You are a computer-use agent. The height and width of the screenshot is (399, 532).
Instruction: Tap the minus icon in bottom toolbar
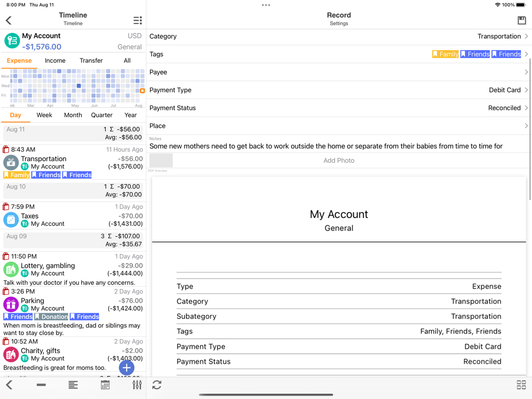(41, 385)
